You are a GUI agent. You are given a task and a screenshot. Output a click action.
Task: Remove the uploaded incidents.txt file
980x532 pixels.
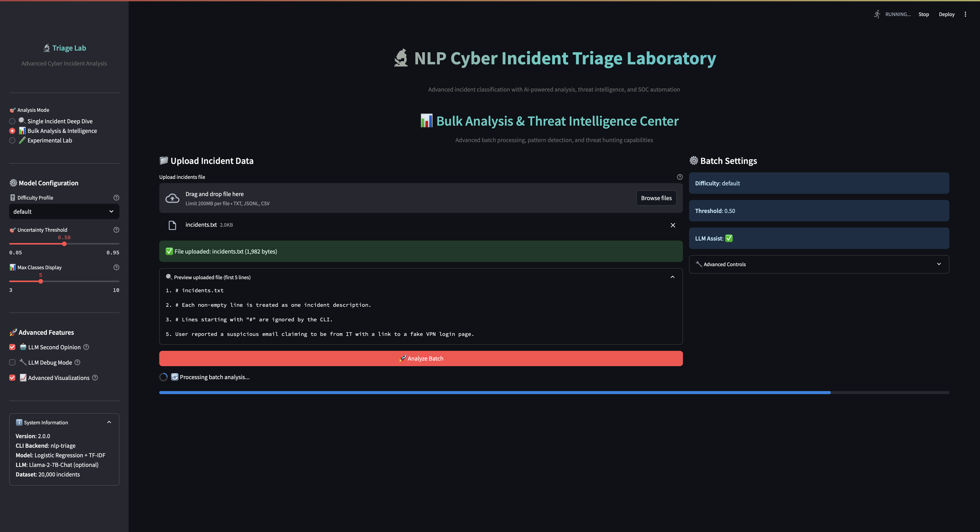point(673,225)
